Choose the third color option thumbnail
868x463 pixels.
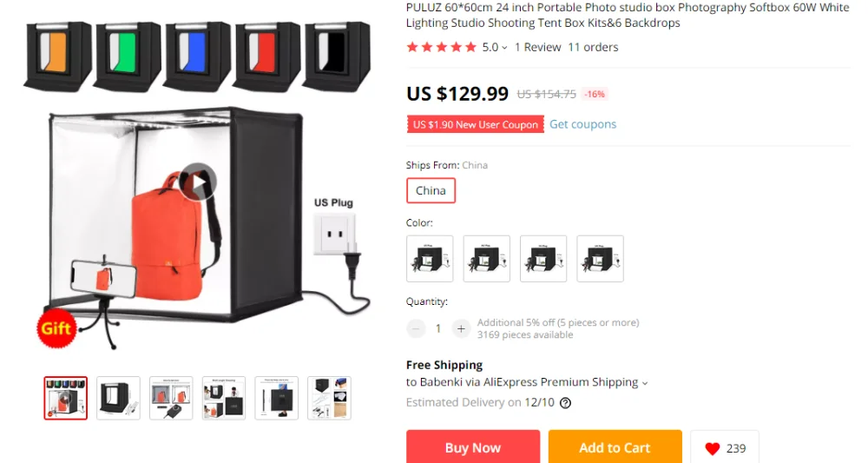[x=543, y=259]
